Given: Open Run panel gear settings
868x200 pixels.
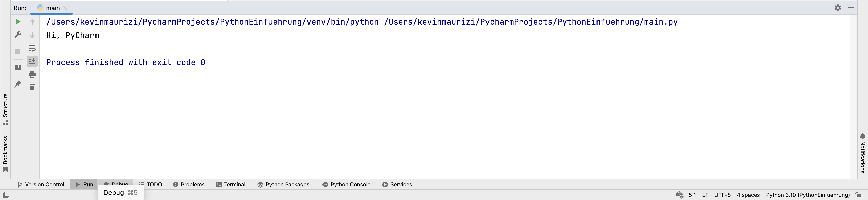Looking at the screenshot, I should (838, 8).
